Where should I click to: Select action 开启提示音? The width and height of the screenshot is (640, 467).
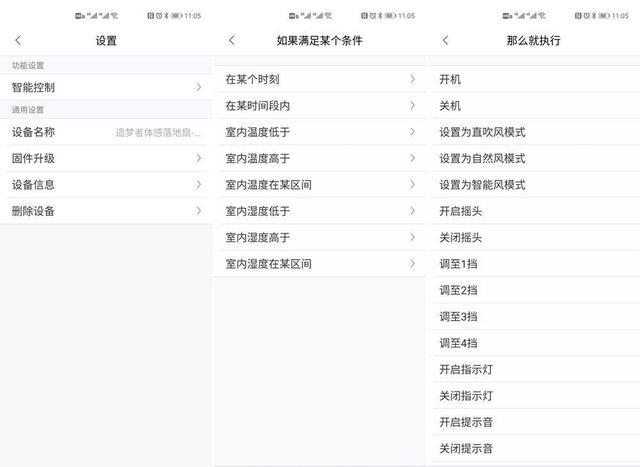536,422
